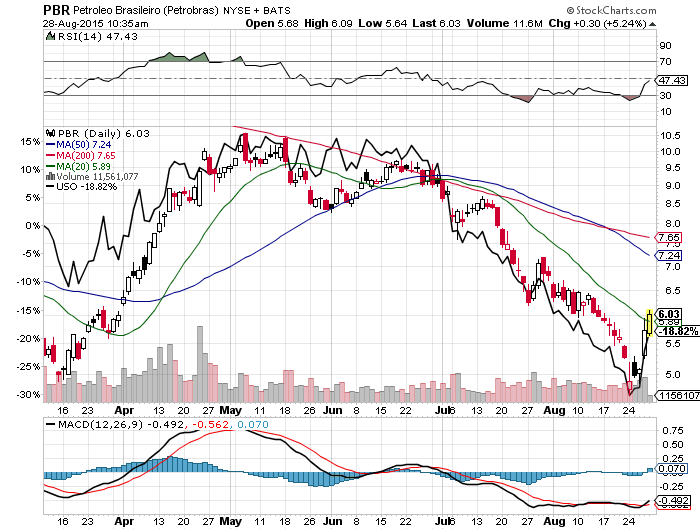Click the red-boxed 7.65 price axis marker
The height and width of the screenshot is (530, 700).
[668, 238]
